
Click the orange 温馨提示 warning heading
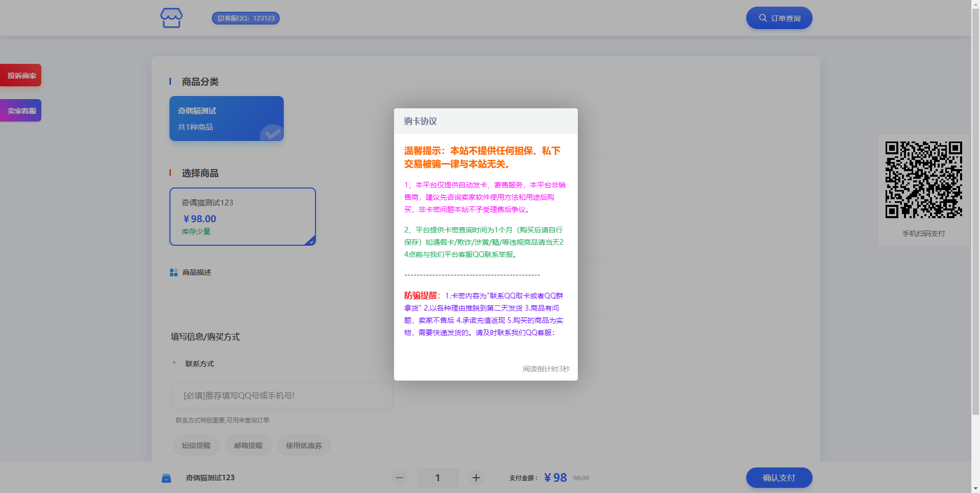[x=482, y=157]
